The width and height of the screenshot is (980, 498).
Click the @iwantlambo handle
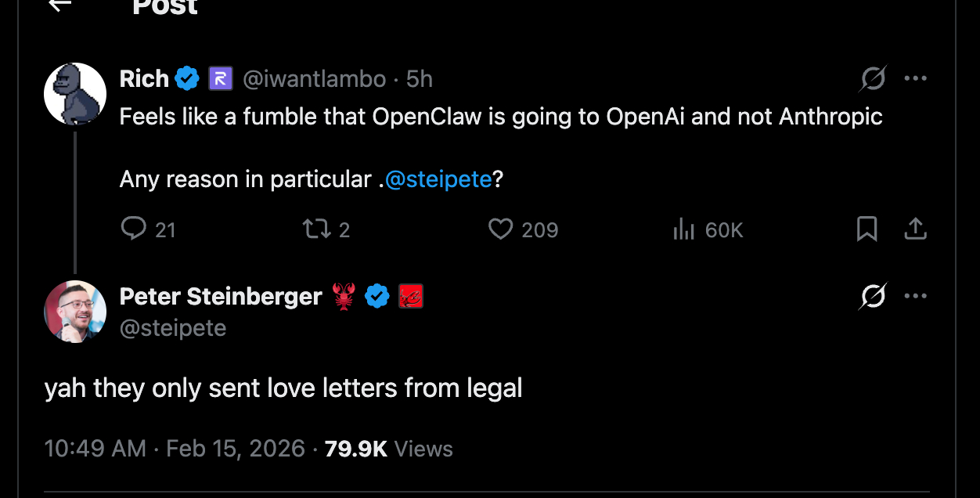point(315,79)
